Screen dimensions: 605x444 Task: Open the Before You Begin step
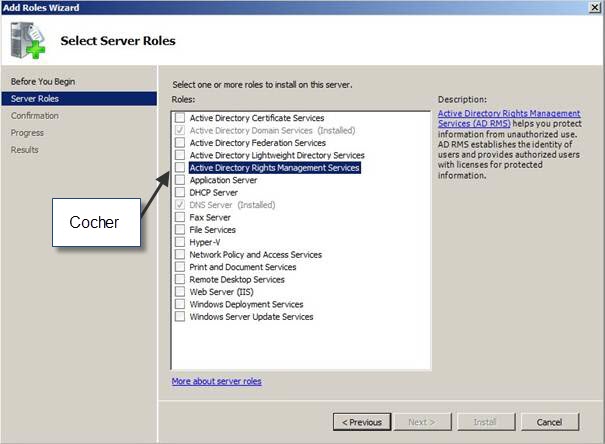coord(43,82)
